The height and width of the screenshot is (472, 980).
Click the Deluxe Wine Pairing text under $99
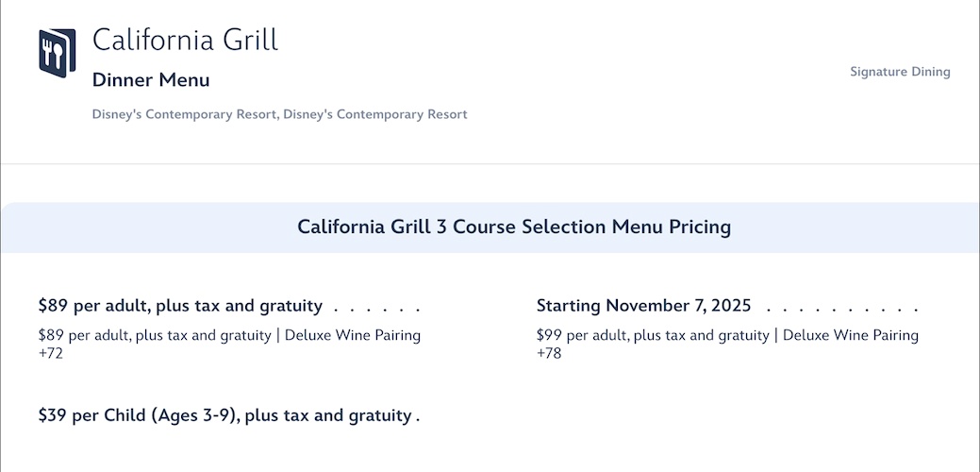point(851,335)
